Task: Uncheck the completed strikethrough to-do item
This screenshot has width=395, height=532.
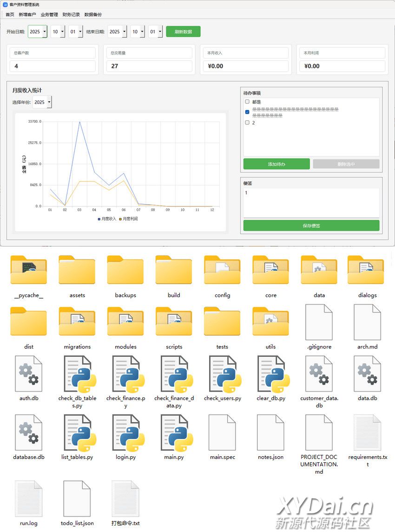Action: [247, 112]
